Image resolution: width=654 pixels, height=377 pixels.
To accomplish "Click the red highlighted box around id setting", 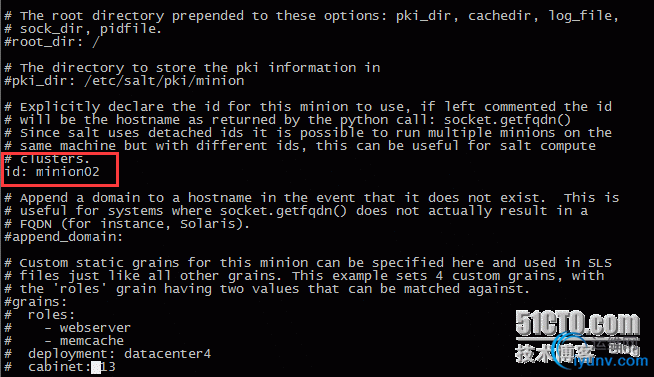I will click(60, 169).
